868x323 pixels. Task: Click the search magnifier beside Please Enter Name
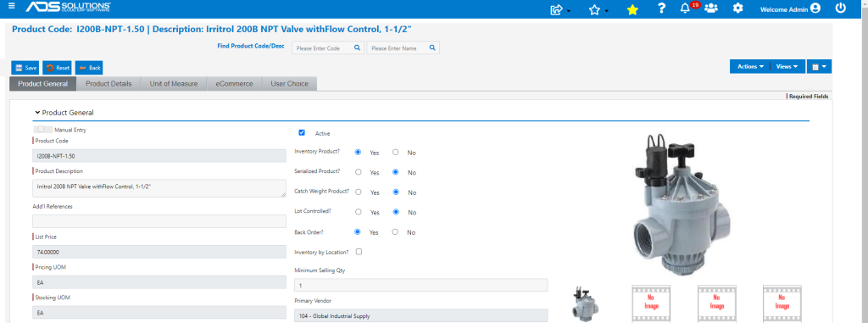432,48
